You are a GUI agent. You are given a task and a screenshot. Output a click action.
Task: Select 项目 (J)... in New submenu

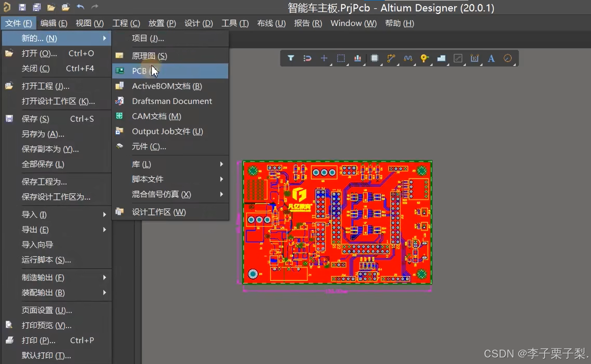(170, 38)
